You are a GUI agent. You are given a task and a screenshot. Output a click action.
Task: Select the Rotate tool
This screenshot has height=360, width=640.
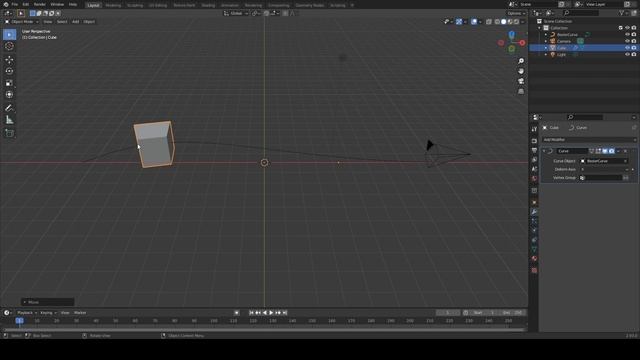9,71
